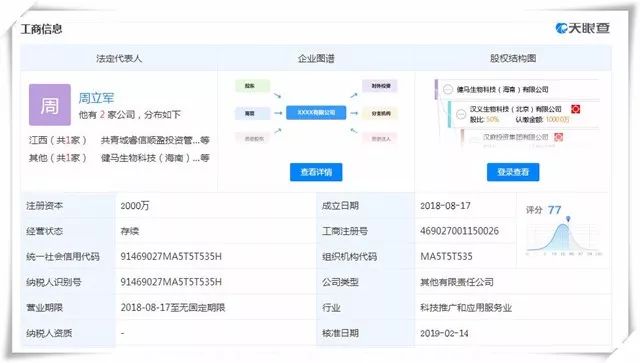Select 汉麻投资集团有限公司 in equity tree
640x363 pixels.
tap(516, 137)
